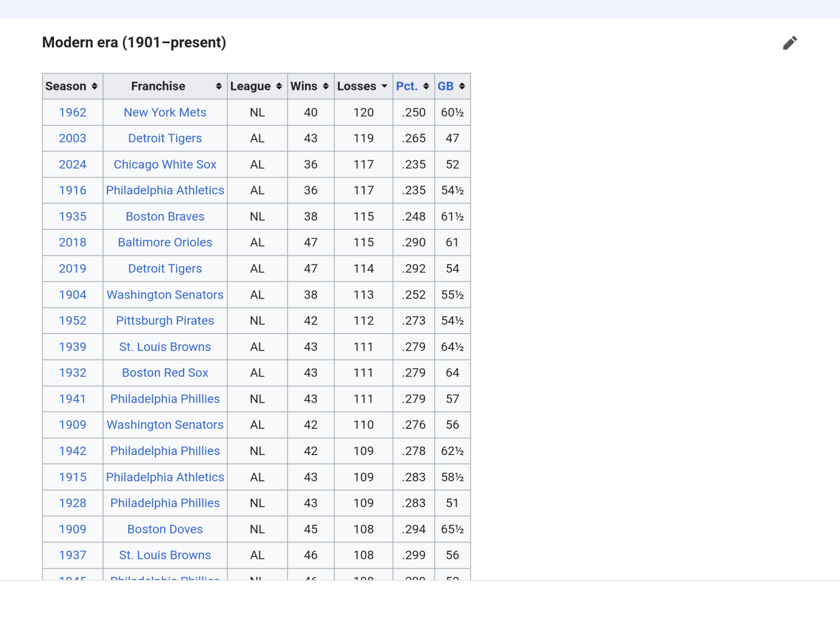Open the 2024 season link

(x=73, y=165)
